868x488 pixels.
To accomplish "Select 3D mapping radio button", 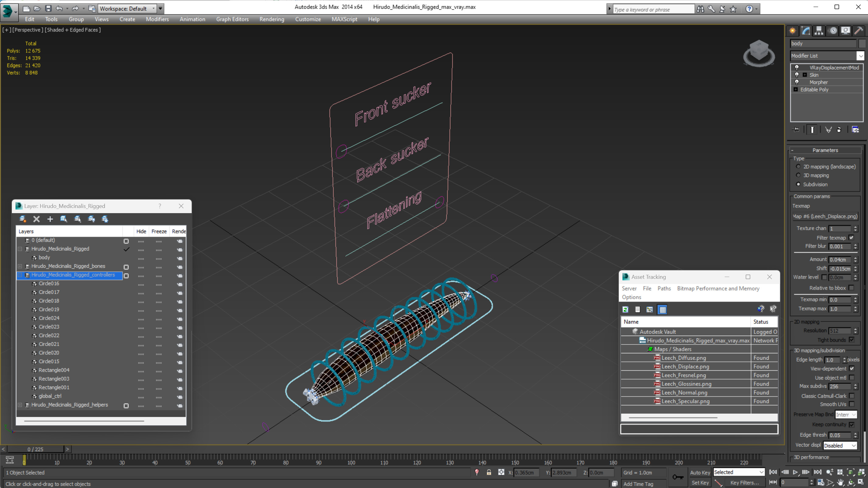I will (x=798, y=175).
